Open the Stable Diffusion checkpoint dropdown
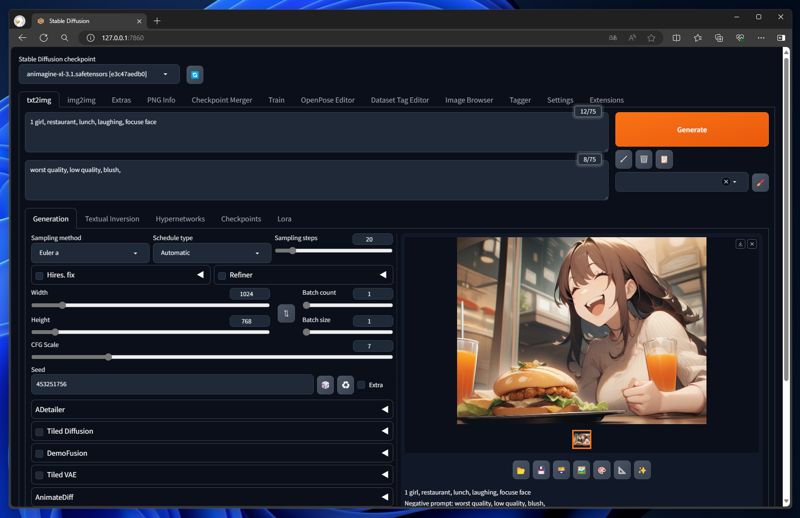Screen dimensions: 800x518 (x=99, y=74)
